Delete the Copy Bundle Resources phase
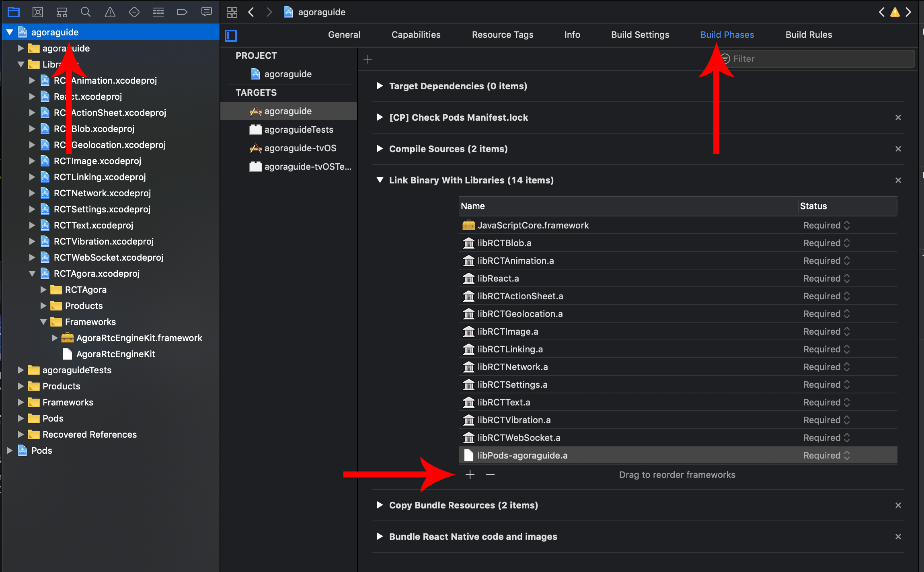 click(x=898, y=505)
